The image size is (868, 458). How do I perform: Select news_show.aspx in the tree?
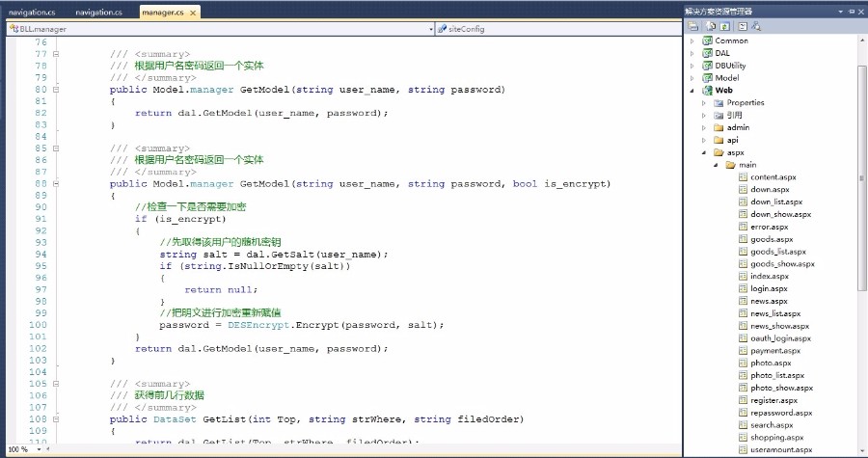(779, 326)
